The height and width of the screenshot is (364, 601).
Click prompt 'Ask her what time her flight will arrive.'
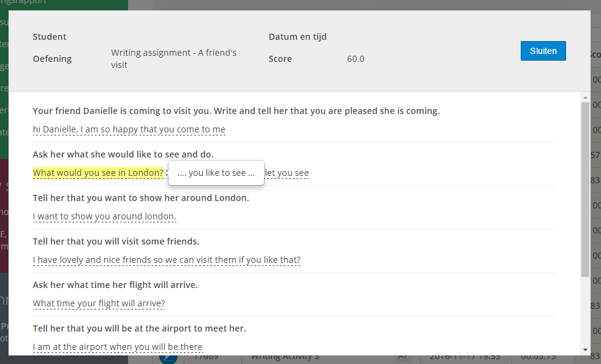[115, 285]
